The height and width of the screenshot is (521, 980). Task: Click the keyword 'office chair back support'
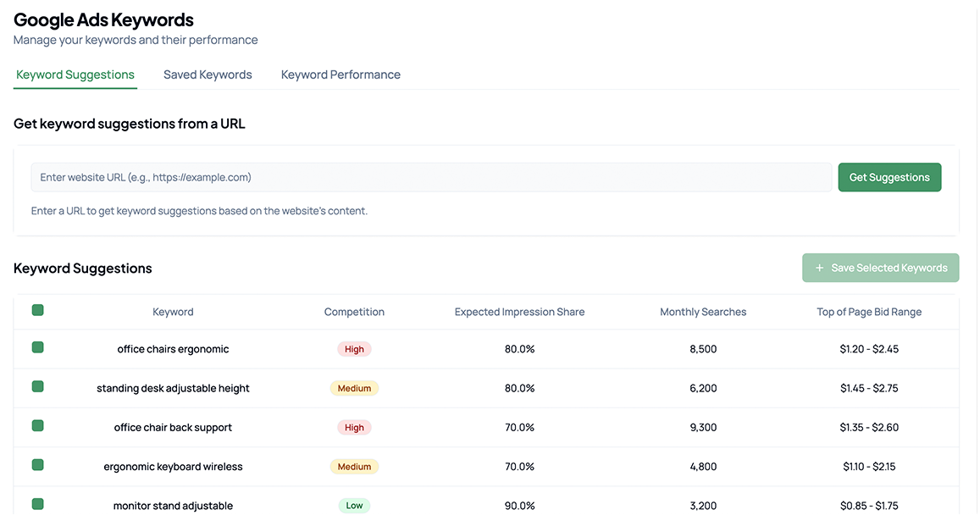click(173, 428)
